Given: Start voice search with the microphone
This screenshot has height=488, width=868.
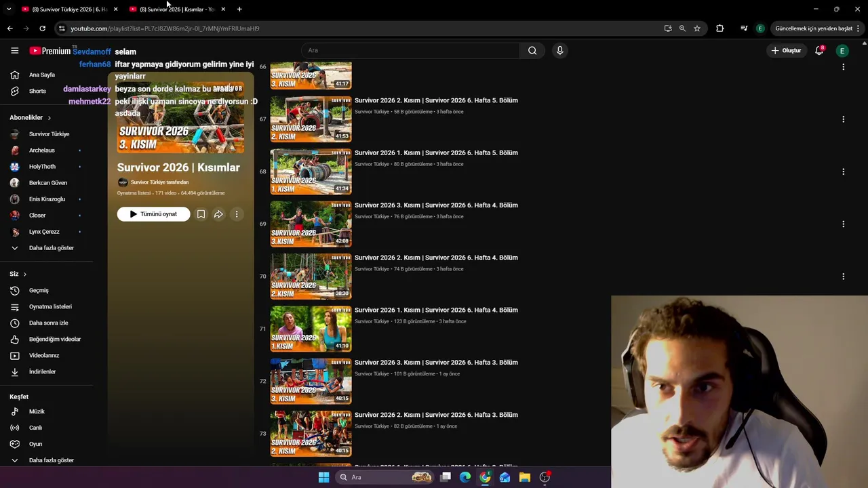Looking at the screenshot, I should coord(559,50).
